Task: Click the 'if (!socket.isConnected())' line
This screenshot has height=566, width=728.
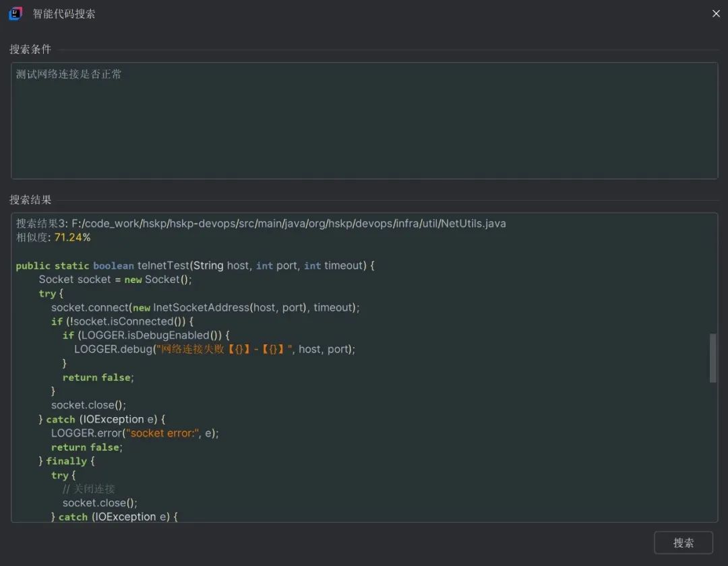Action: pyautogui.click(x=122, y=321)
